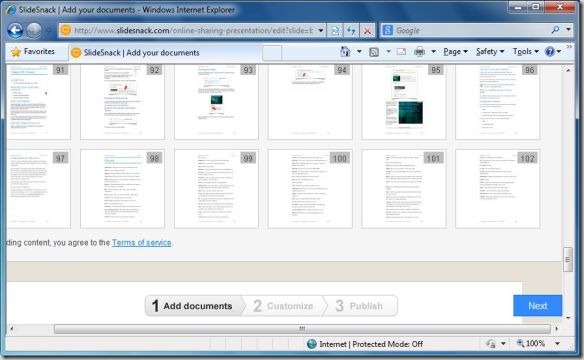Screen dimensions: 584x360
Task: Click the Read mail envelope icon
Action: 401,52
